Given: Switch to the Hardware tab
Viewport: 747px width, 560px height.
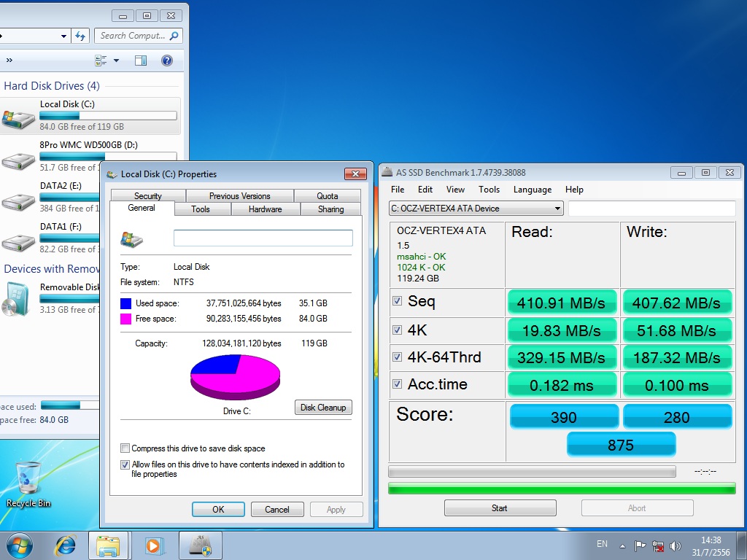Looking at the screenshot, I should coord(266,209).
